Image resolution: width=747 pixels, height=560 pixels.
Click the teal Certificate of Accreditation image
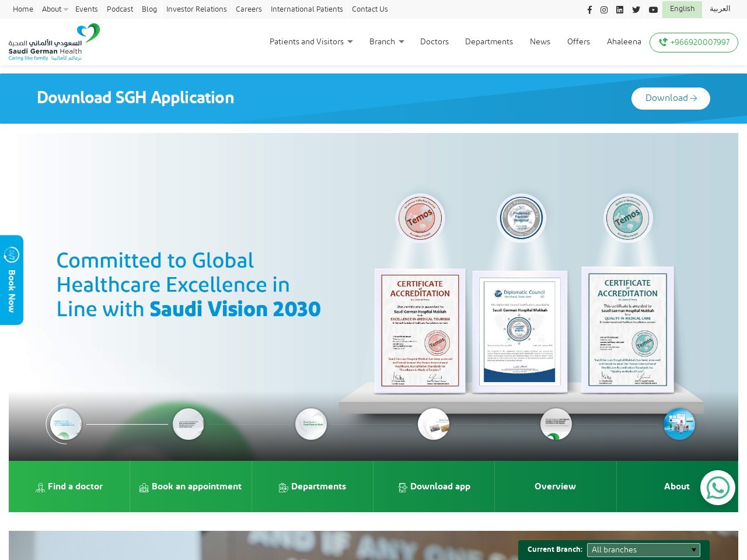tap(627, 330)
